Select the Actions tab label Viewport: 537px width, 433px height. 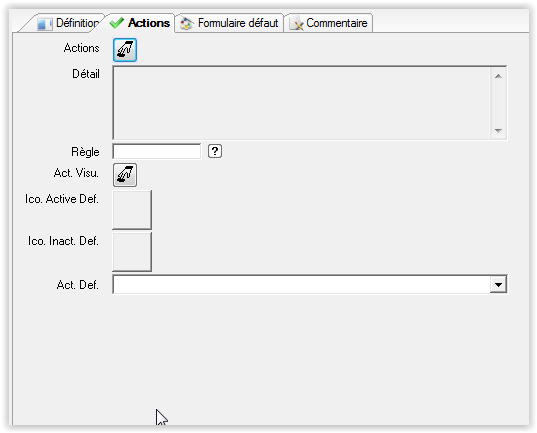coord(149,23)
